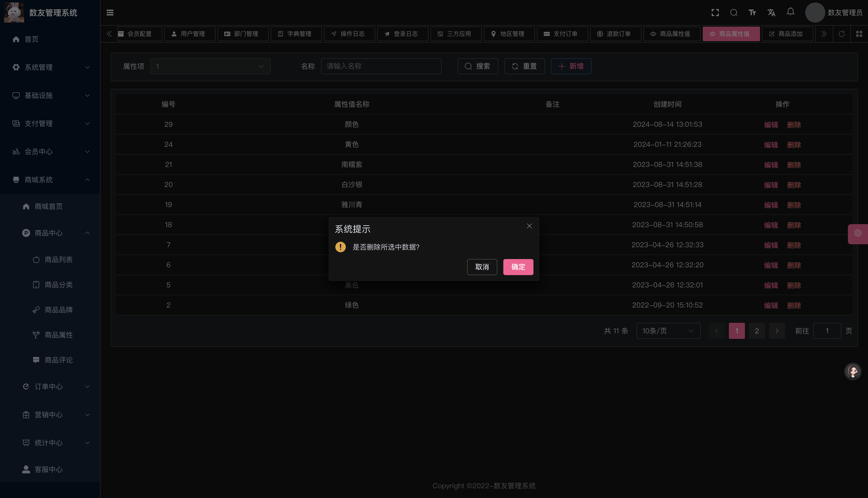Expand the 会员中心 menu
Image resolution: width=868 pixels, height=498 pixels.
click(50, 152)
